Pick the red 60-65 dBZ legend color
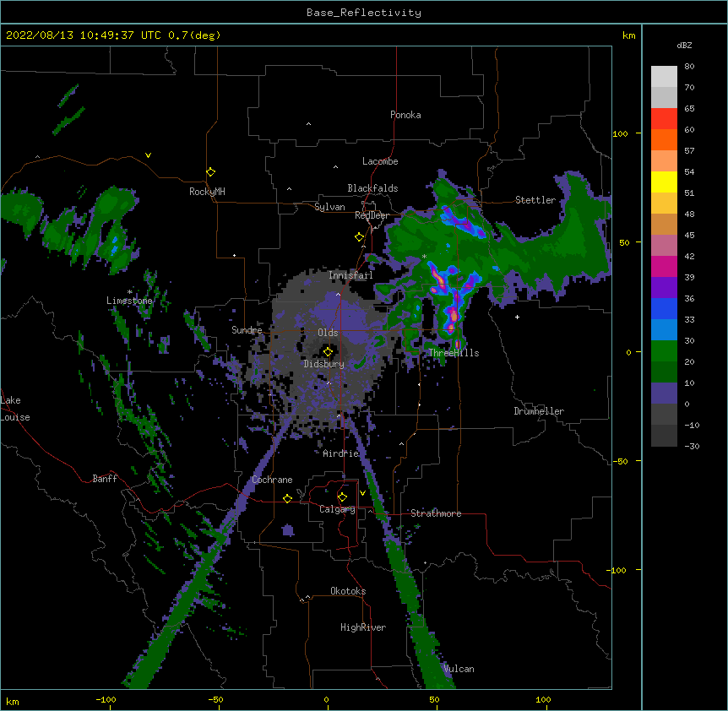This screenshot has height=711, width=728. (664, 118)
